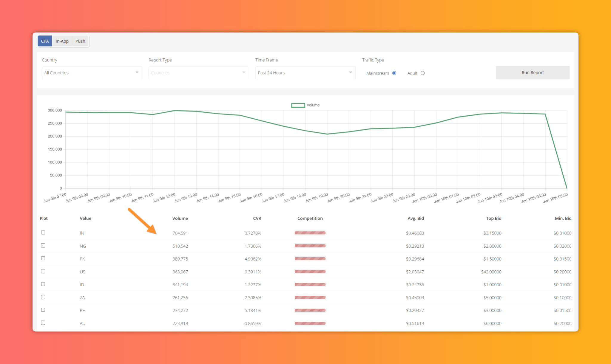Image resolution: width=611 pixels, height=364 pixels.
Task: Open the Country dropdown arrow
Action: tap(137, 72)
